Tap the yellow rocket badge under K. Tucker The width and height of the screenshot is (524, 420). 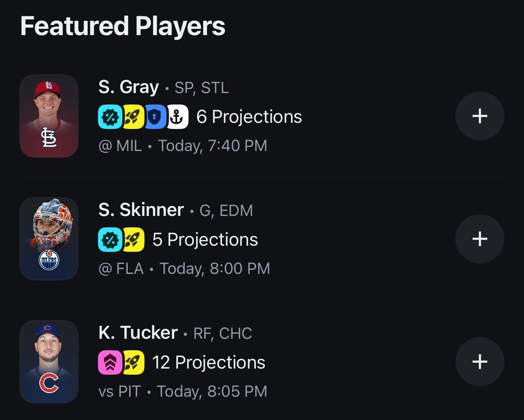coord(133,362)
